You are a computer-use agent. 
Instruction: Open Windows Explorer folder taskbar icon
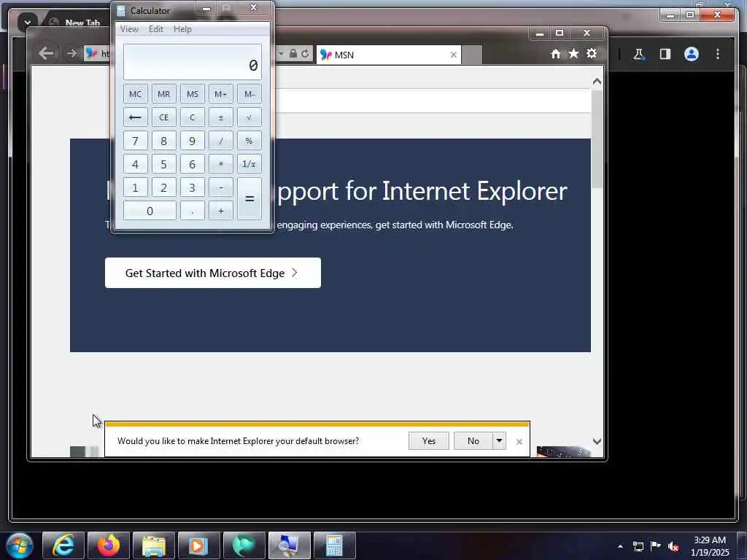click(x=154, y=545)
